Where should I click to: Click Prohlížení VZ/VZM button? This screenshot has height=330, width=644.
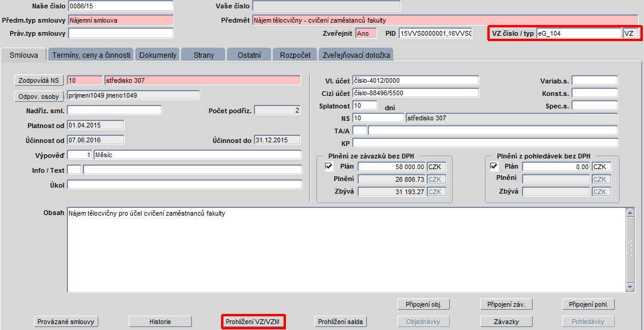pyautogui.click(x=253, y=322)
